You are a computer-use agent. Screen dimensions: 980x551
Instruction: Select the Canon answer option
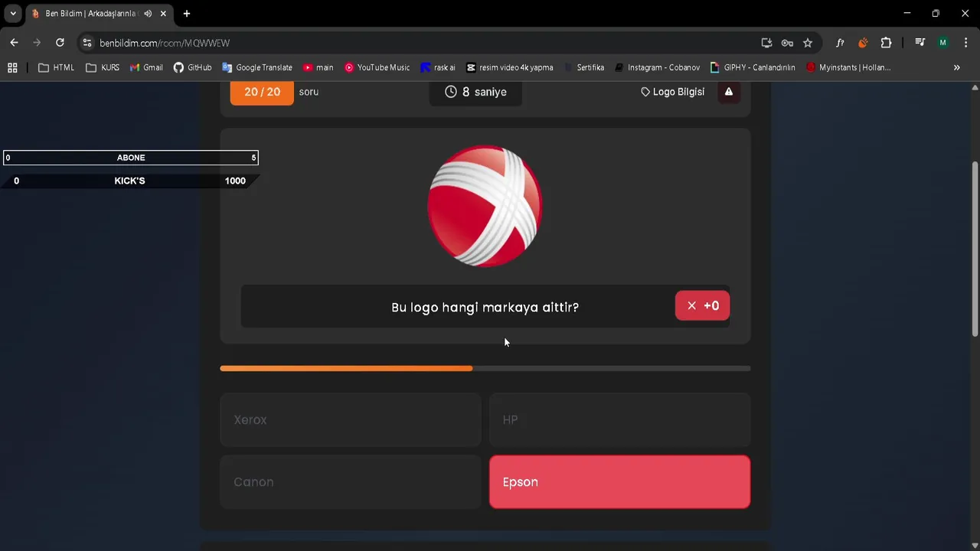click(x=351, y=482)
